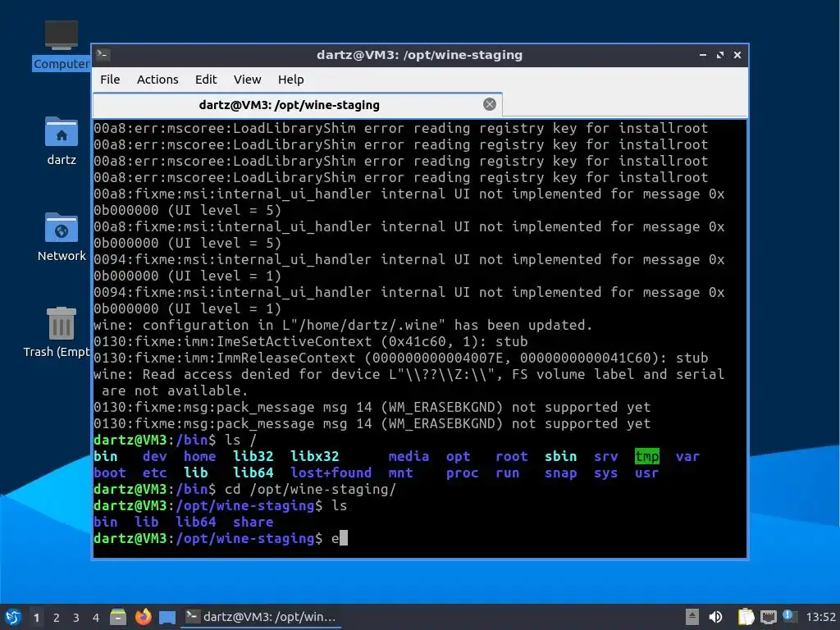Select the dartz@VM3: /opt/wine-staging tab
Viewport: 840px width, 630px height.
pos(297,104)
